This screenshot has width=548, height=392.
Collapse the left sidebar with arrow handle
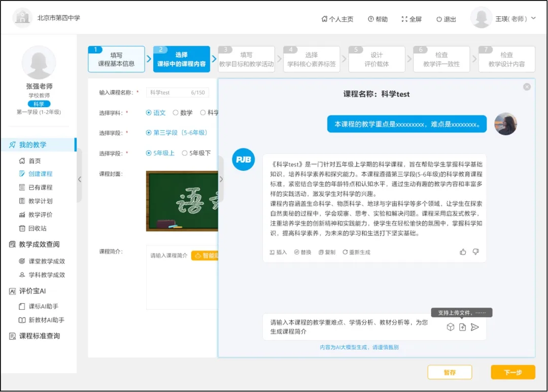click(x=79, y=179)
